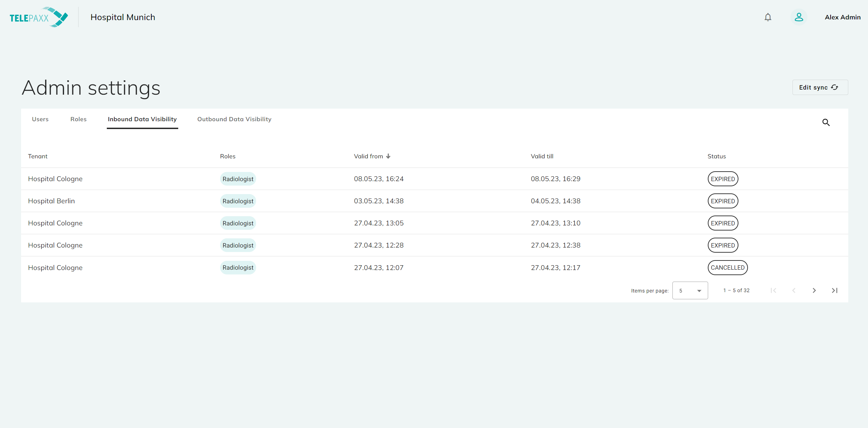Image resolution: width=868 pixels, height=428 pixels.
Task: Toggle the Valid from sort arrow
Action: pyautogui.click(x=388, y=156)
